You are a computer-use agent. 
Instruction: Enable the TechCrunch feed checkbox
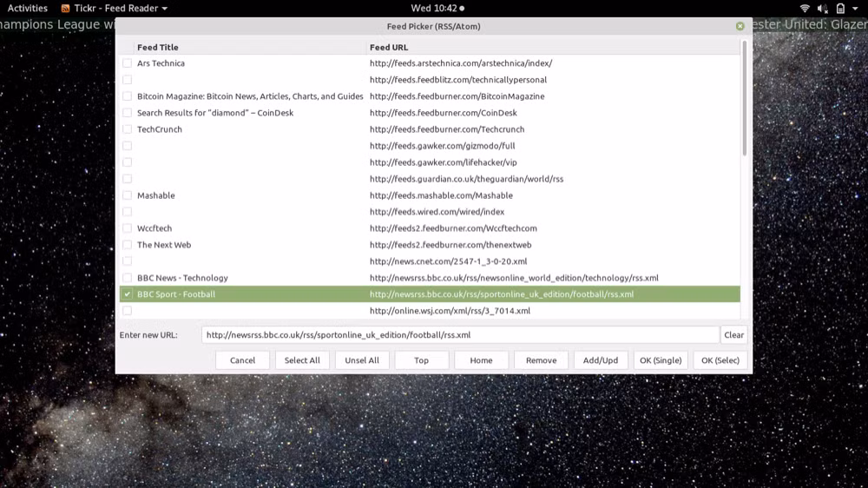click(128, 129)
